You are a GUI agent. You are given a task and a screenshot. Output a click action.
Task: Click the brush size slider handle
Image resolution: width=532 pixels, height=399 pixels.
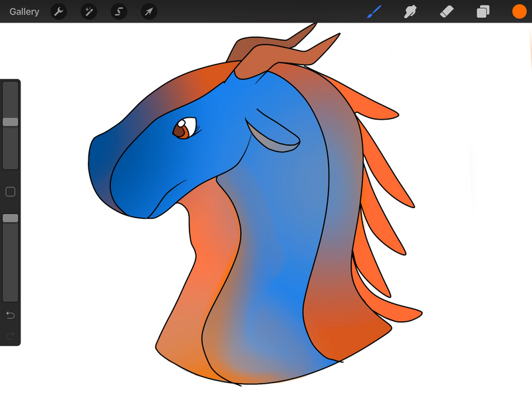coord(11,122)
